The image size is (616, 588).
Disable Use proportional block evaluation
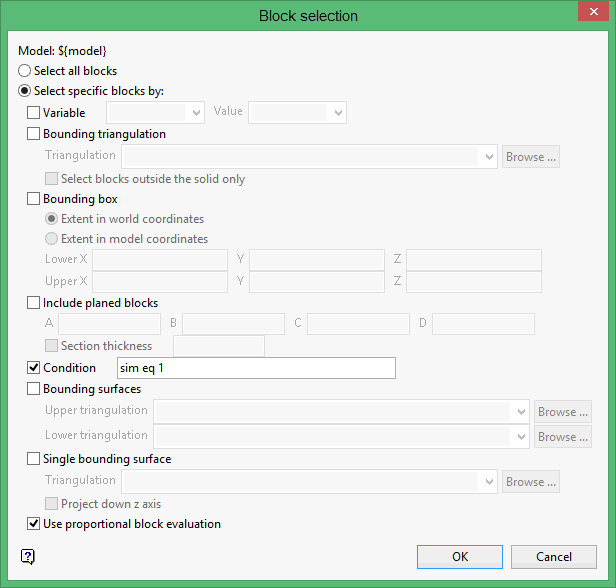point(34,523)
